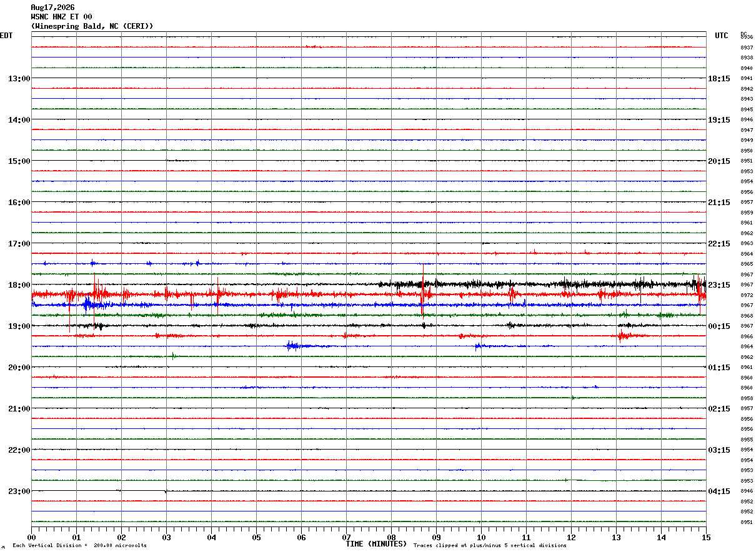Click the 18:00 EDT time label
Image resolution: width=756 pixels, height=554 pixels.
(19, 285)
